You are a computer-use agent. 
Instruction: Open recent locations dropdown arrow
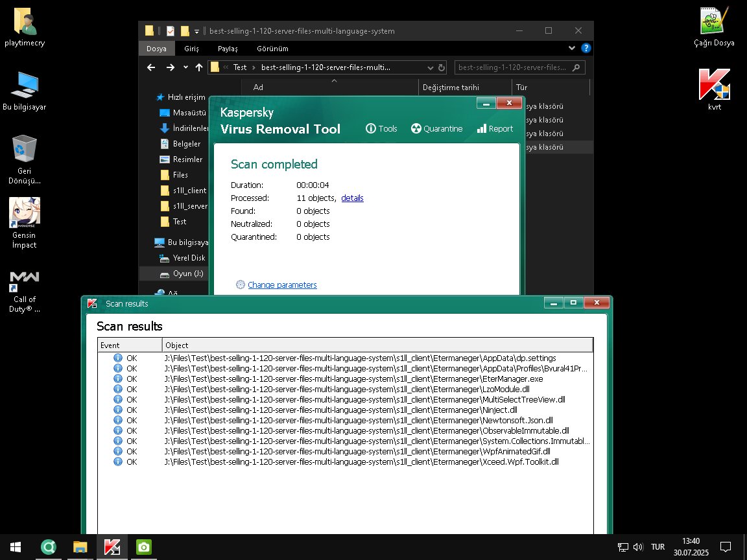[185, 67]
